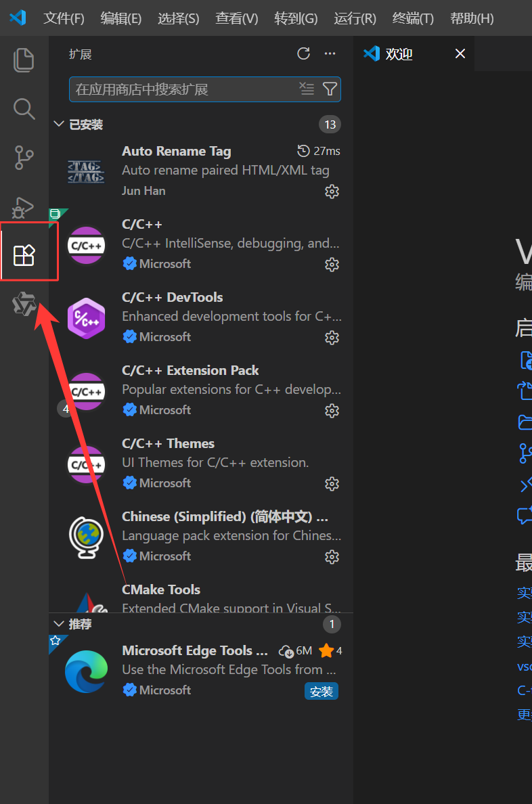Select the C/C++ Themes extension title
This screenshot has height=804, width=532.
(x=169, y=443)
